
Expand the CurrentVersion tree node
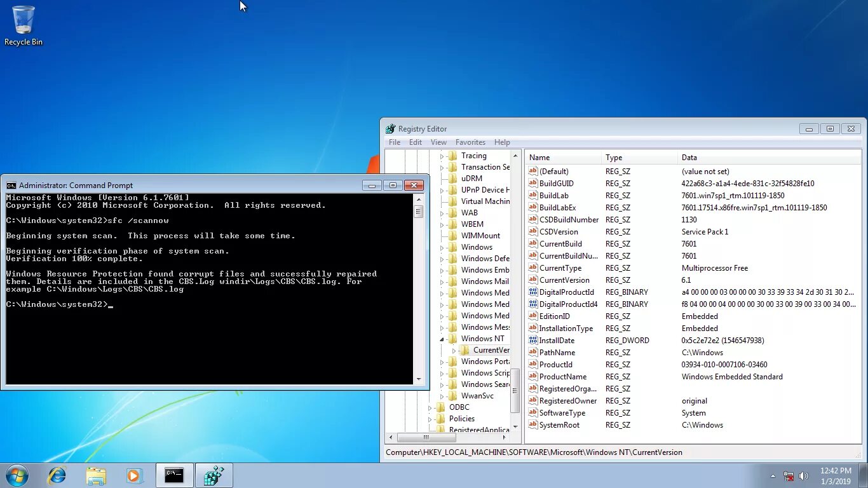[454, 351]
